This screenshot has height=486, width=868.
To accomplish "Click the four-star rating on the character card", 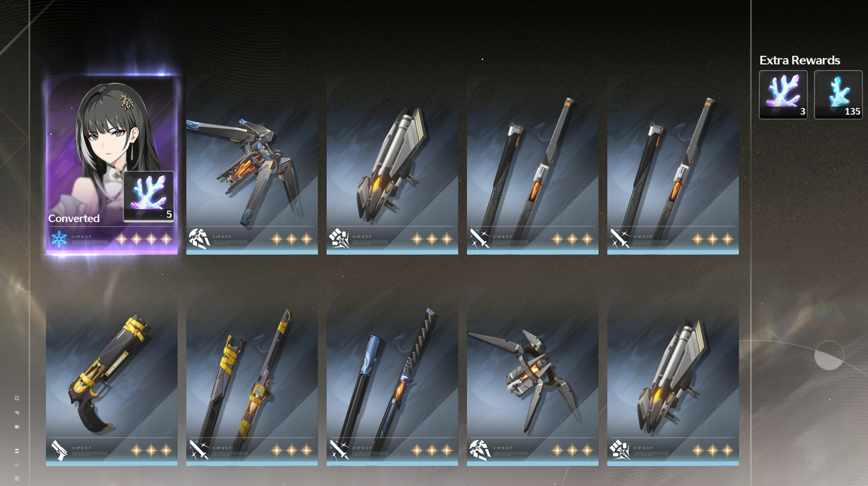I will tap(144, 239).
